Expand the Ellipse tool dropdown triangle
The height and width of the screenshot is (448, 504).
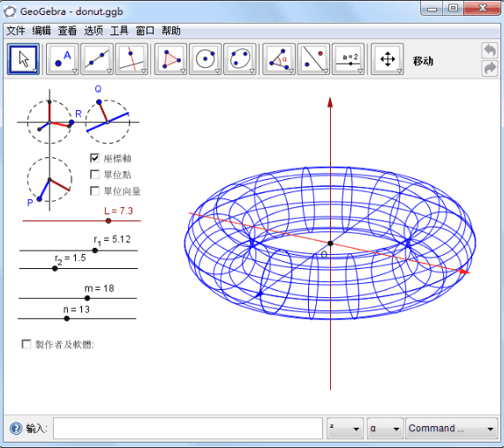tap(252, 71)
